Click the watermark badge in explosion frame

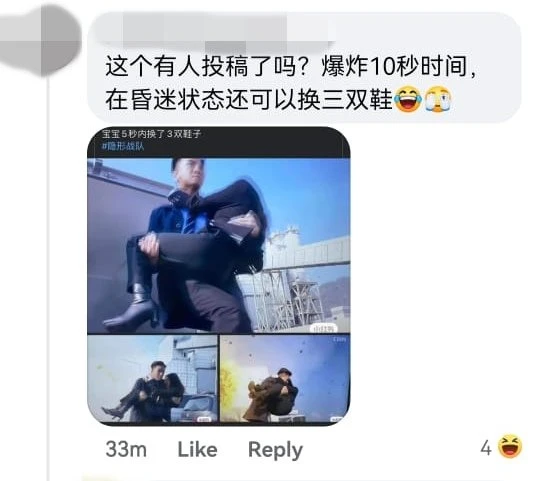click(x=336, y=419)
